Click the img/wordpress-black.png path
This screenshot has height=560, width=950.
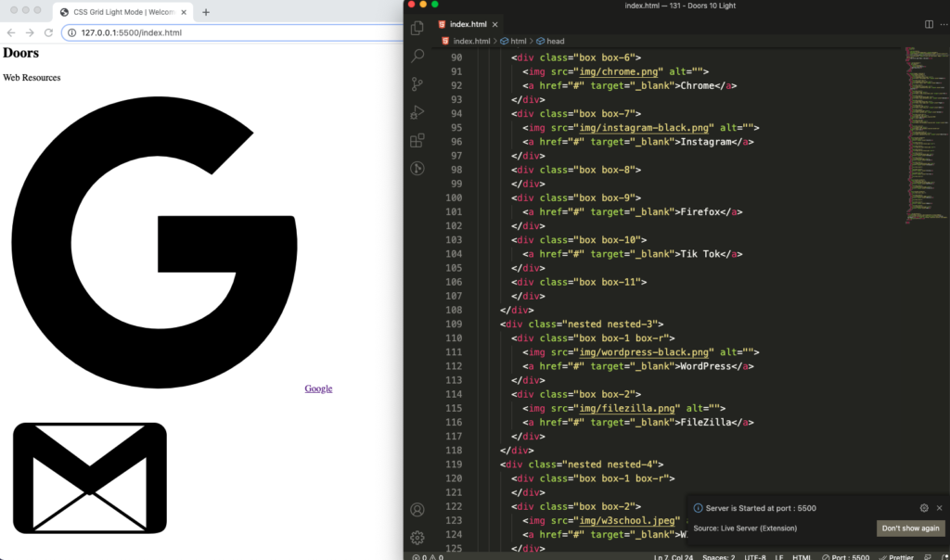tap(644, 352)
